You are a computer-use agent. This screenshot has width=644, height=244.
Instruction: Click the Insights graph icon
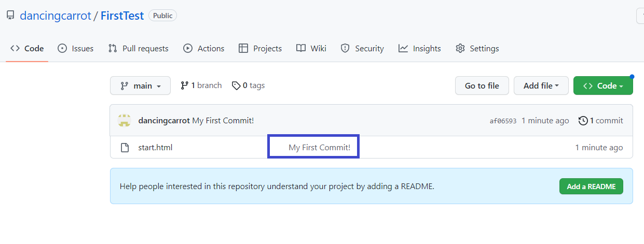[x=403, y=48]
